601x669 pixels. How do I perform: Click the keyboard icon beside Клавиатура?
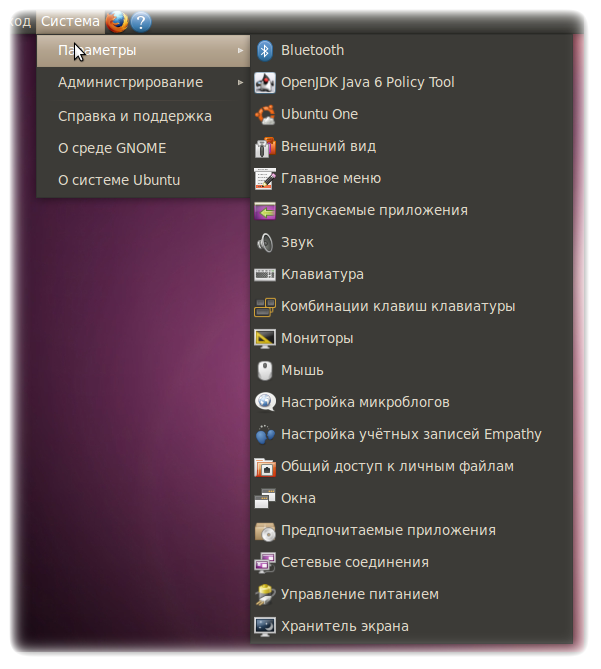point(265,274)
